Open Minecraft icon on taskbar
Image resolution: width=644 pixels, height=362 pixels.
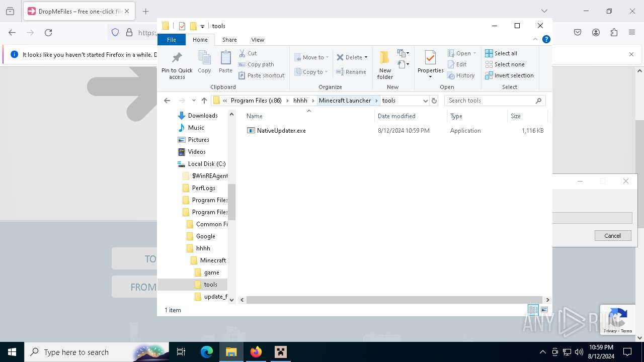pyautogui.click(x=280, y=352)
